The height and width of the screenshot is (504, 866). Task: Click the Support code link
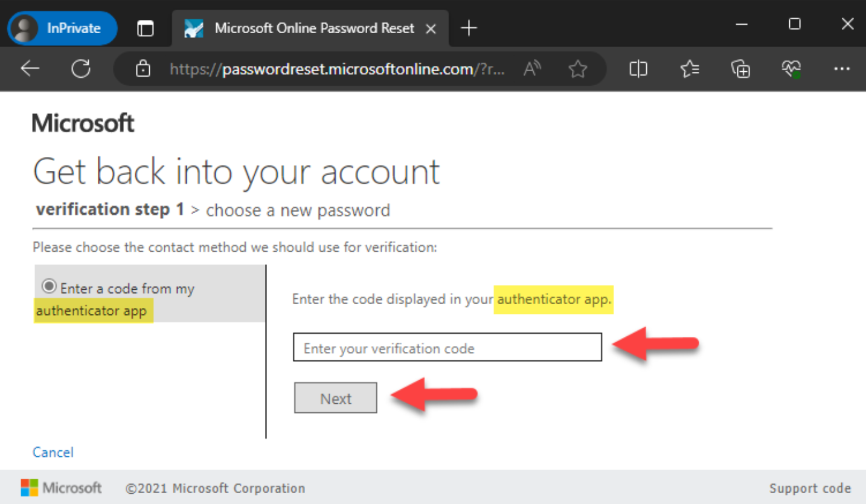810,488
